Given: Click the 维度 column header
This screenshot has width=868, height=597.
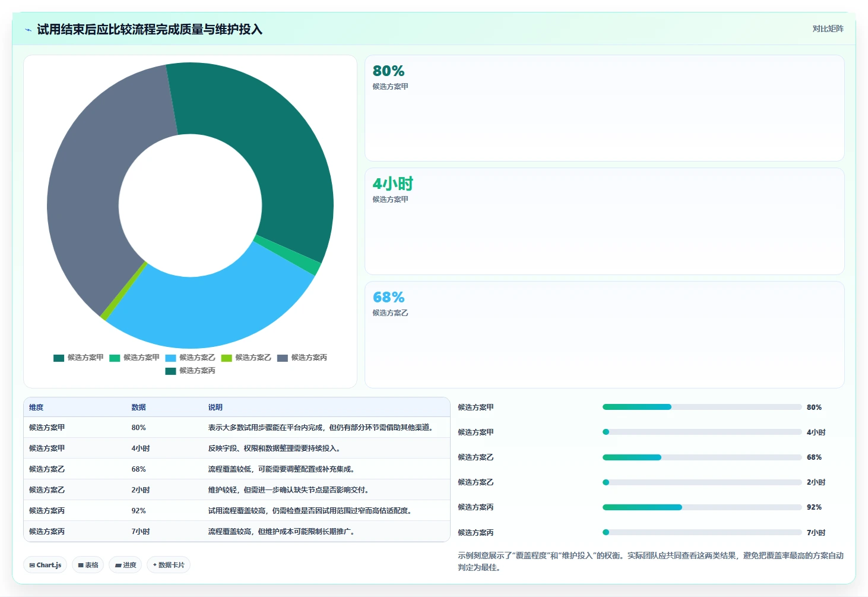Looking at the screenshot, I should point(36,408).
